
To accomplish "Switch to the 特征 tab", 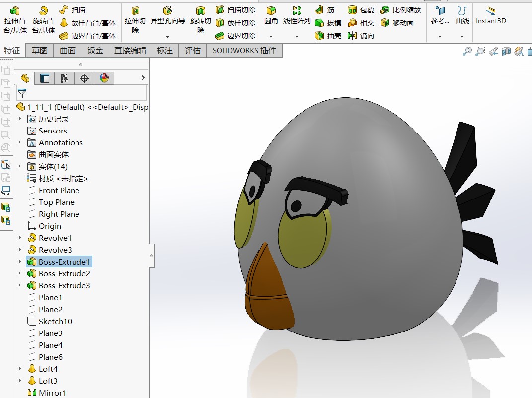I will pyautogui.click(x=12, y=51).
